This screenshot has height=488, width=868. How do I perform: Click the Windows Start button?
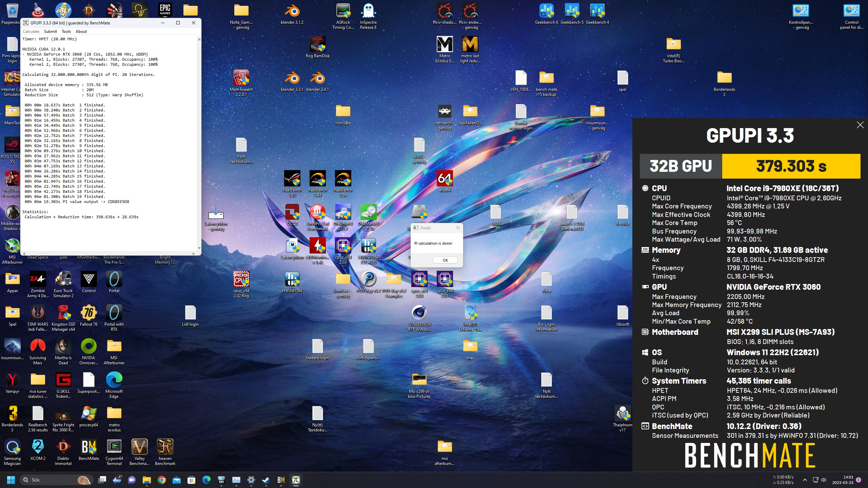coord(11,480)
